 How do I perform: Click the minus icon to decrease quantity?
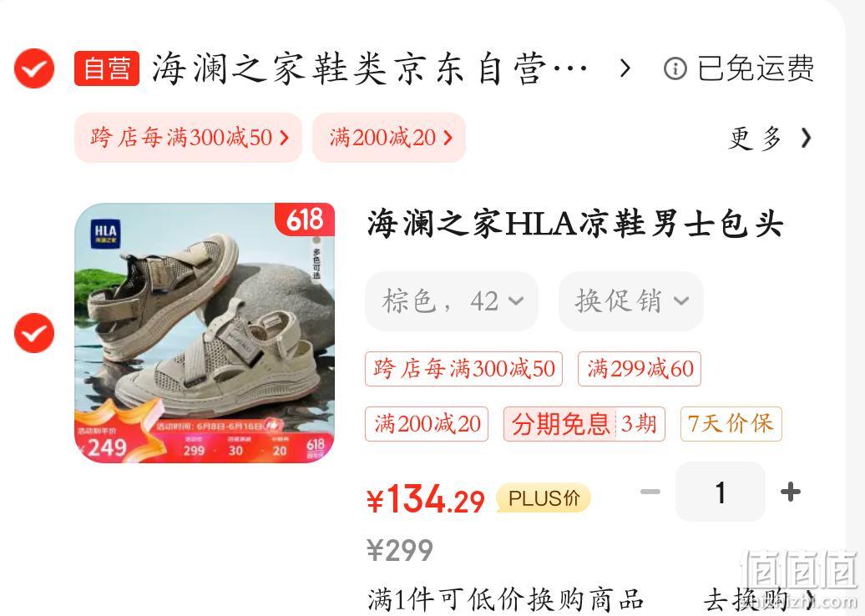click(x=650, y=492)
